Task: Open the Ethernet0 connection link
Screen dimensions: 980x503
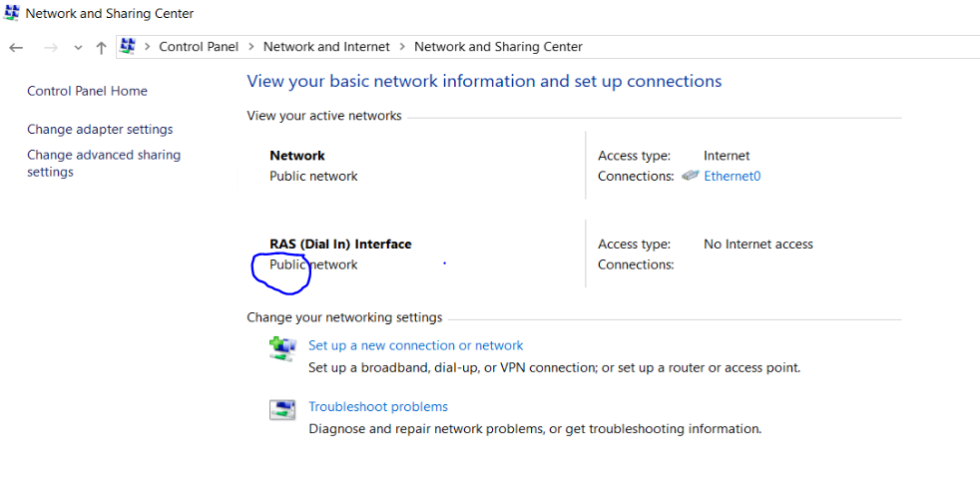Action: (732, 177)
